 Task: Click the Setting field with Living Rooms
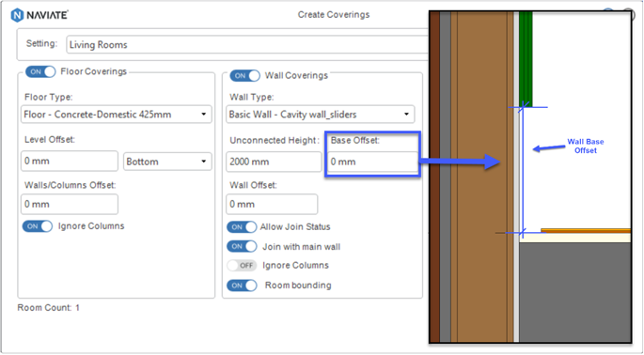pos(247,45)
